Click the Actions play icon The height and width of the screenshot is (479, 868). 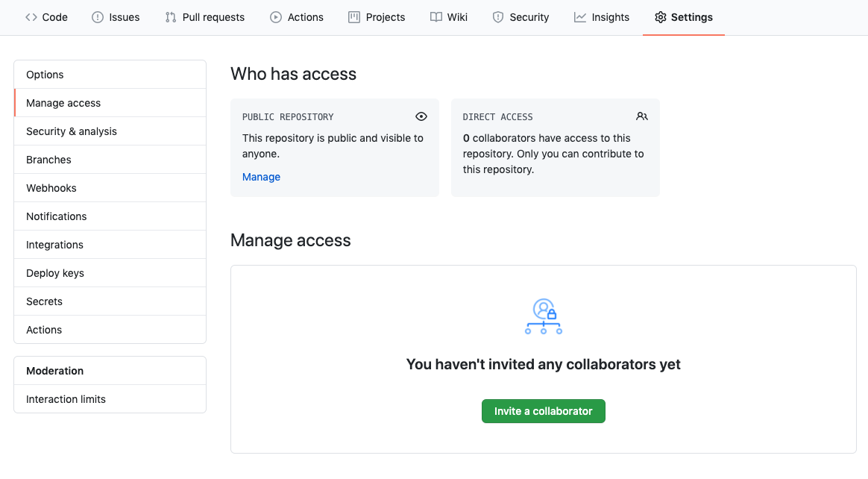pos(276,17)
